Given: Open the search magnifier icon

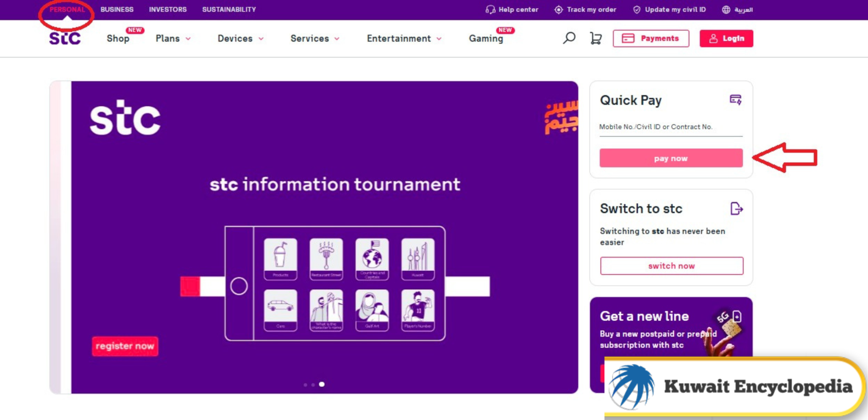Looking at the screenshot, I should pyautogui.click(x=569, y=38).
